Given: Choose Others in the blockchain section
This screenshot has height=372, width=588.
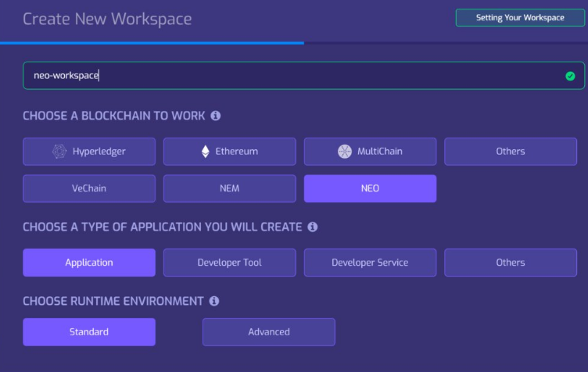Looking at the screenshot, I should pos(511,152).
